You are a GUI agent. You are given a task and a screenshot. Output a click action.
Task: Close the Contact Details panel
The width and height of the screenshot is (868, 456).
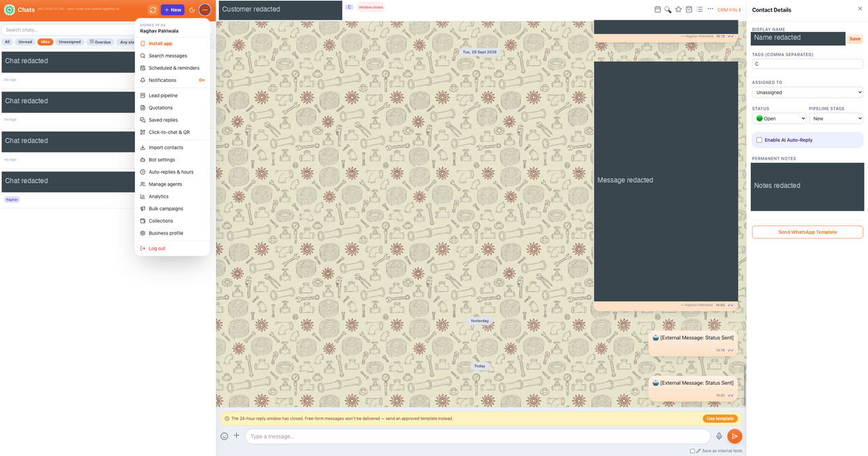coord(861,9)
